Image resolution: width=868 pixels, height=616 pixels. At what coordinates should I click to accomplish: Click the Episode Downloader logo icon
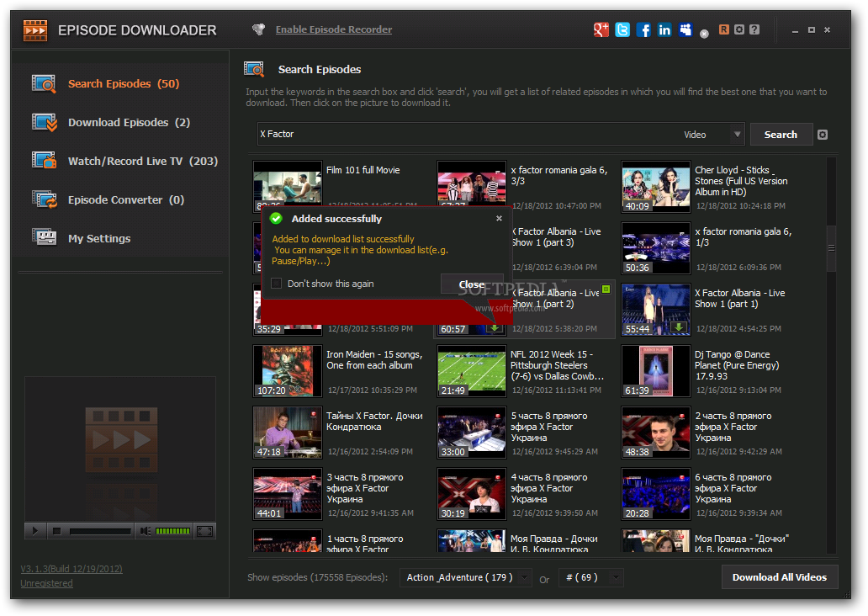tap(35, 30)
